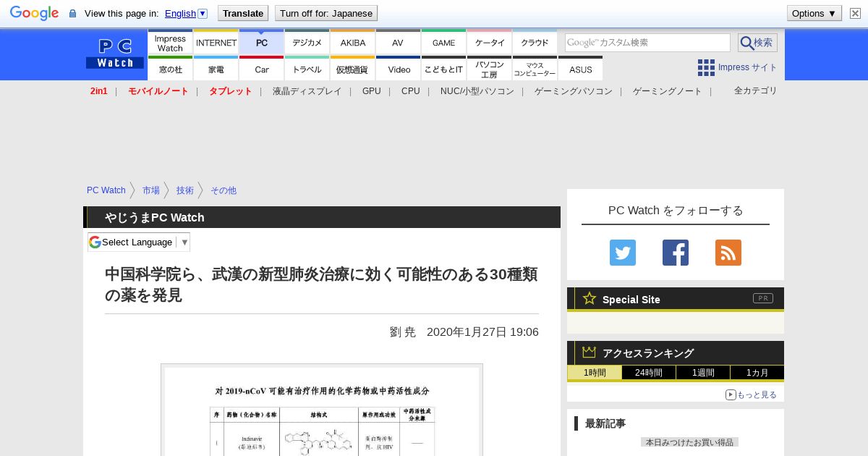The height and width of the screenshot is (456, 868).
Task: Click the Twitter follow icon
Action: (622, 253)
